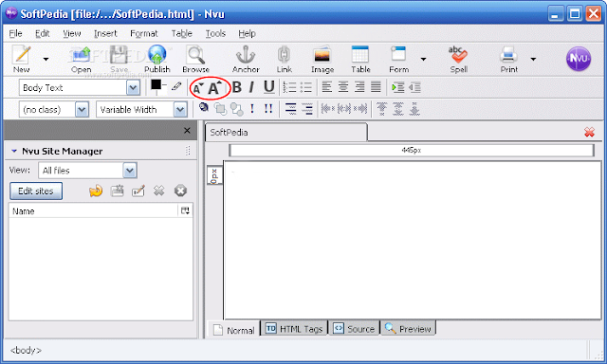Click the refresh icon in Site Manager
607x364 pixels.
click(96, 191)
